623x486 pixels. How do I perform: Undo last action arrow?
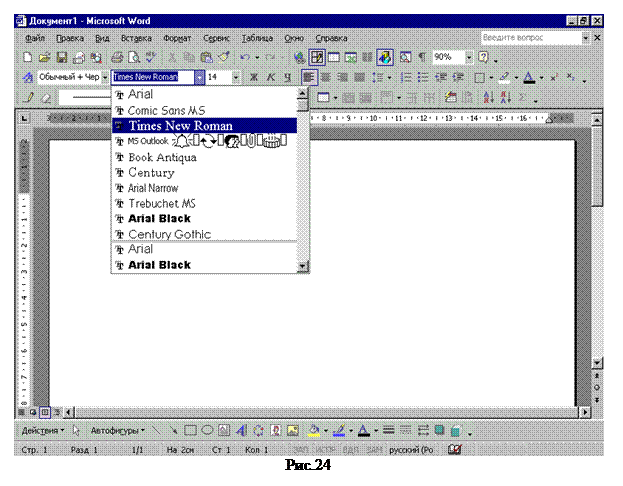[x=245, y=58]
